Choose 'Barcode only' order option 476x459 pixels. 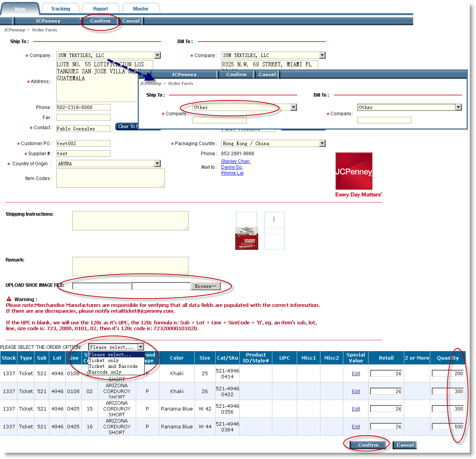click(x=116, y=372)
